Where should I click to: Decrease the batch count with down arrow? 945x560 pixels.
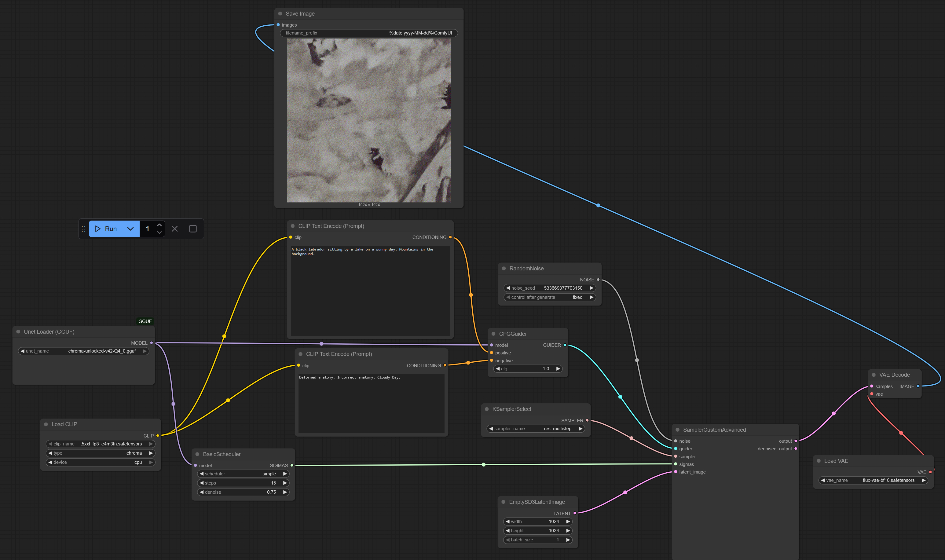pos(159,232)
